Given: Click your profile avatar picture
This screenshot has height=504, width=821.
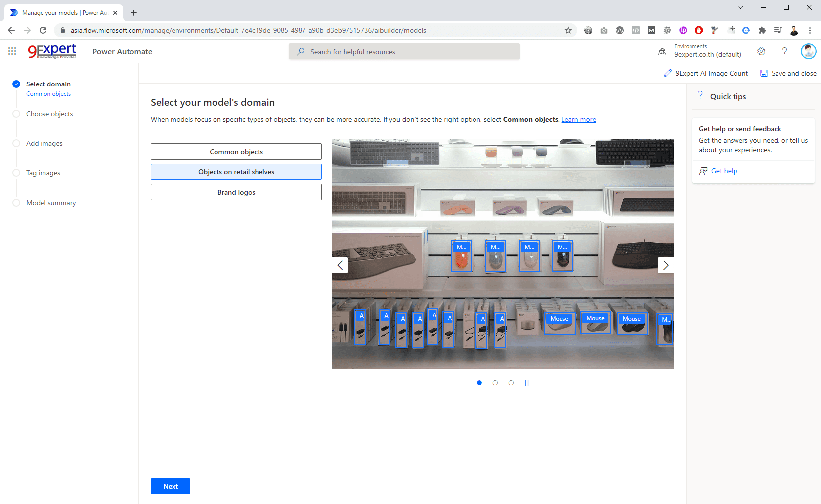Looking at the screenshot, I should [x=808, y=51].
